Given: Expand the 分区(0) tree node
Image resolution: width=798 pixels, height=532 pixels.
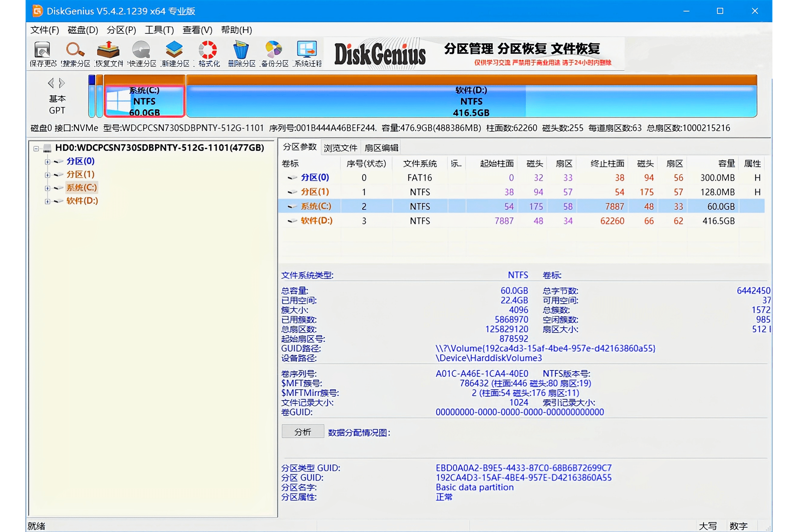Looking at the screenshot, I should [x=48, y=162].
